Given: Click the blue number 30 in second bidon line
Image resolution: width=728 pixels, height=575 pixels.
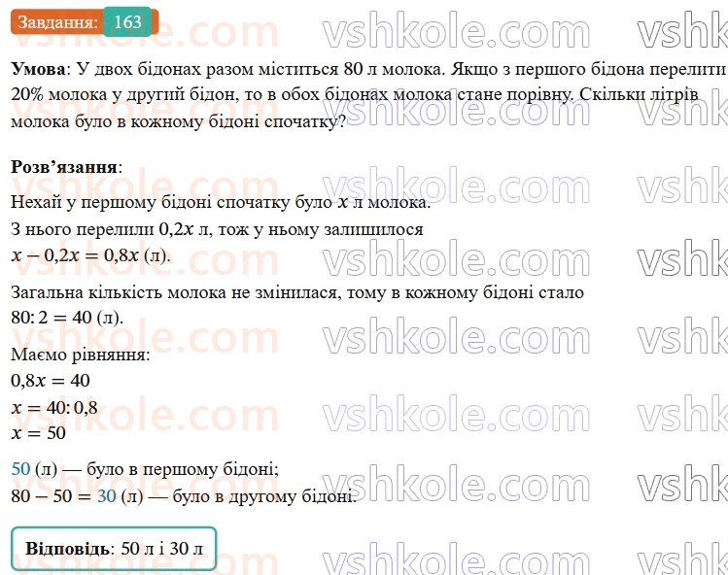Looking at the screenshot, I should 106,496.
